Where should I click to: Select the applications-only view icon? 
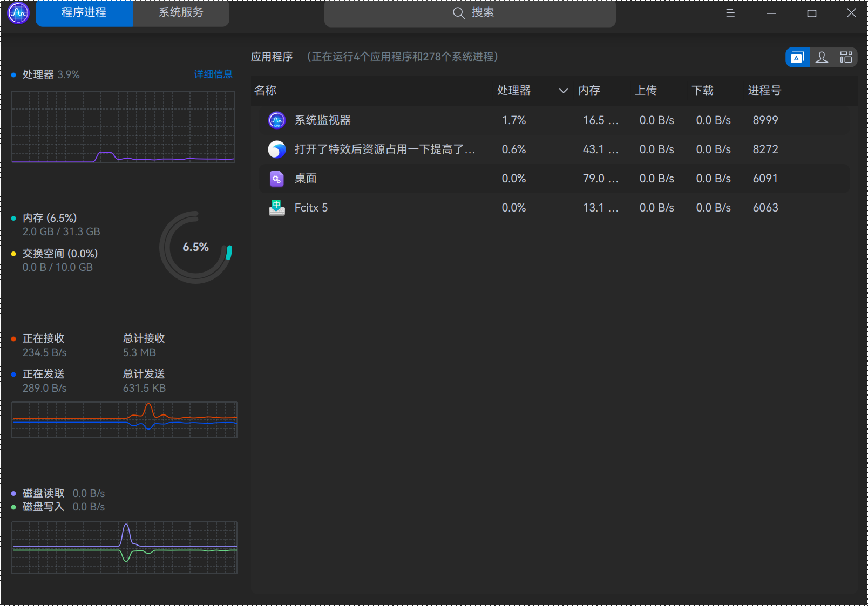[797, 57]
